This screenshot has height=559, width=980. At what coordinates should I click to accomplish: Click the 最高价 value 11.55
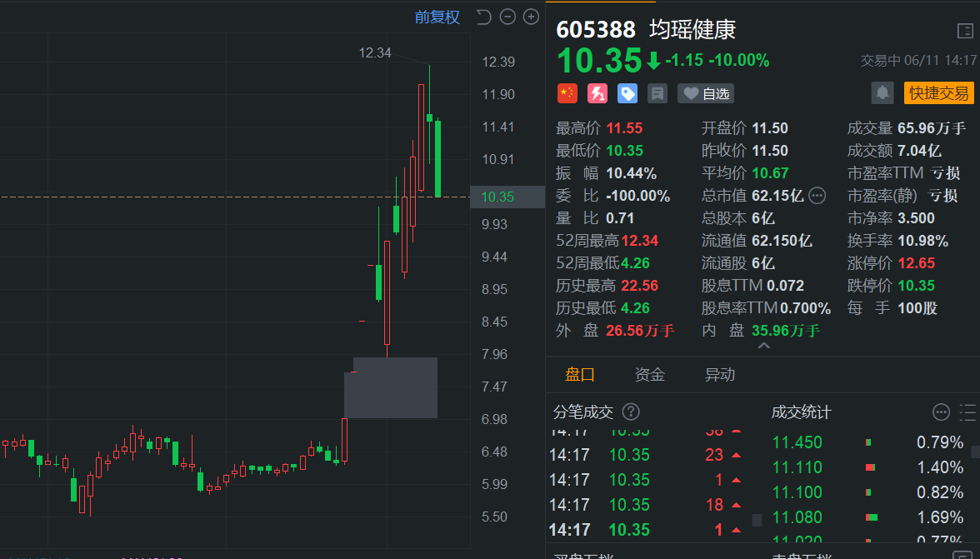624,128
